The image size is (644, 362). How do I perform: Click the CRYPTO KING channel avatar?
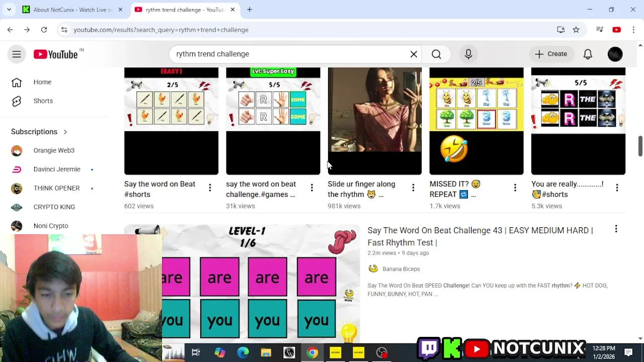17,207
